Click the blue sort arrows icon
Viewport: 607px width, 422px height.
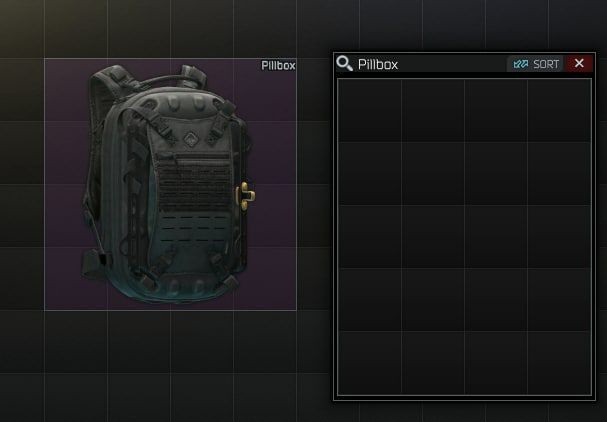(520, 64)
